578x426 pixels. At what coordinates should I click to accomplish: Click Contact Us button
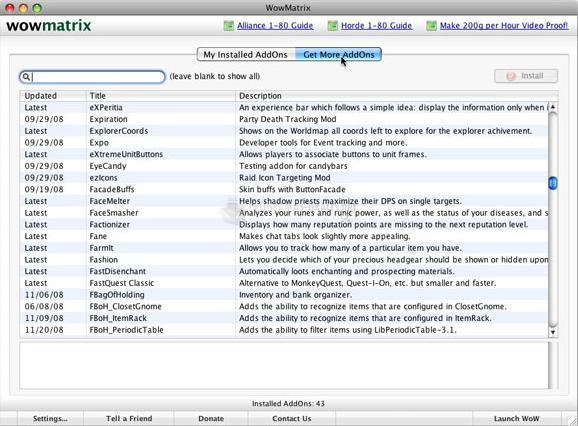click(292, 419)
